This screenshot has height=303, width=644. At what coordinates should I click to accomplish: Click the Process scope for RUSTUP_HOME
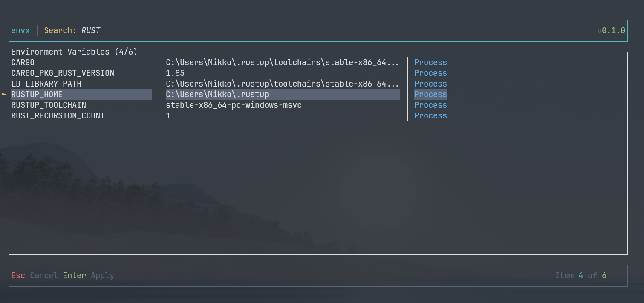[x=430, y=94]
